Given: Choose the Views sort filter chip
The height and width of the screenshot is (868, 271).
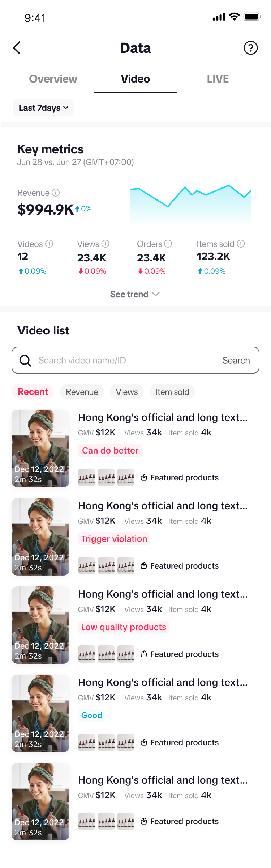Looking at the screenshot, I should click(126, 392).
